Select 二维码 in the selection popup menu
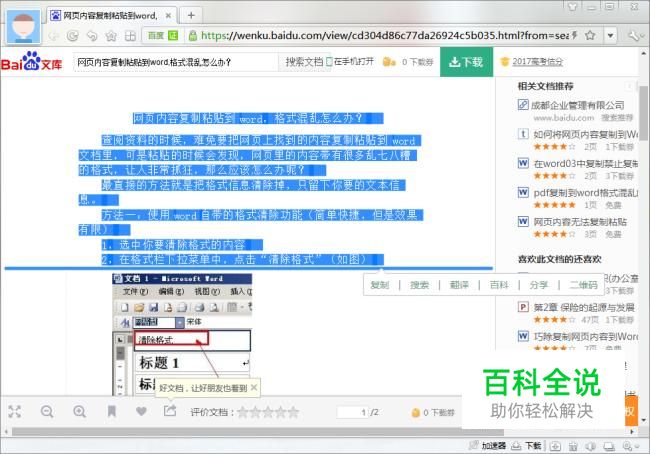The image size is (650, 454). pyautogui.click(x=583, y=285)
